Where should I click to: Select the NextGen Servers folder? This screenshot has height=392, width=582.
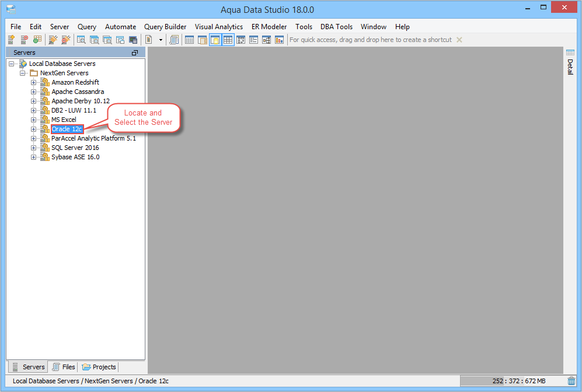tap(64, 73)
